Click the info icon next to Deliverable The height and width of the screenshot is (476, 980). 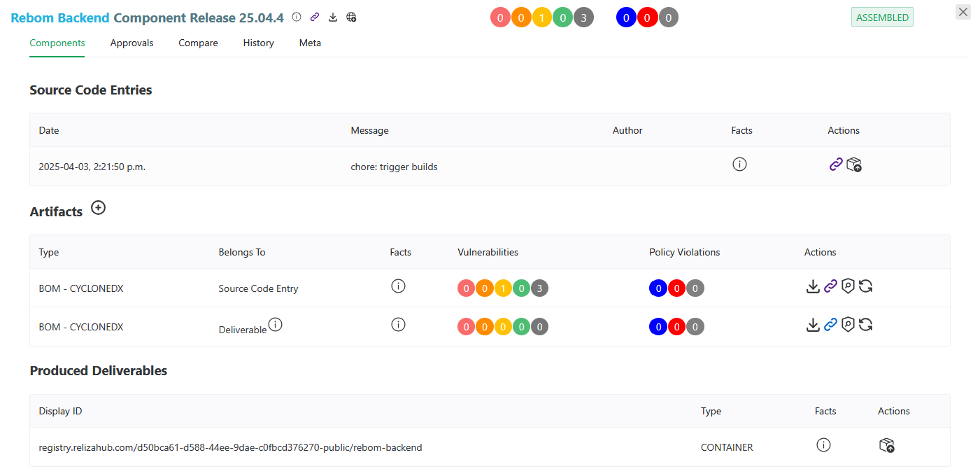coord(276,324)
